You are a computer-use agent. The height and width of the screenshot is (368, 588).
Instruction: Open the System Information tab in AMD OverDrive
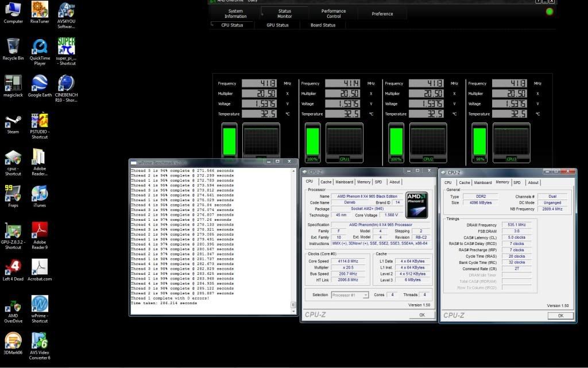pyautogui.click(x=235, y=14)
